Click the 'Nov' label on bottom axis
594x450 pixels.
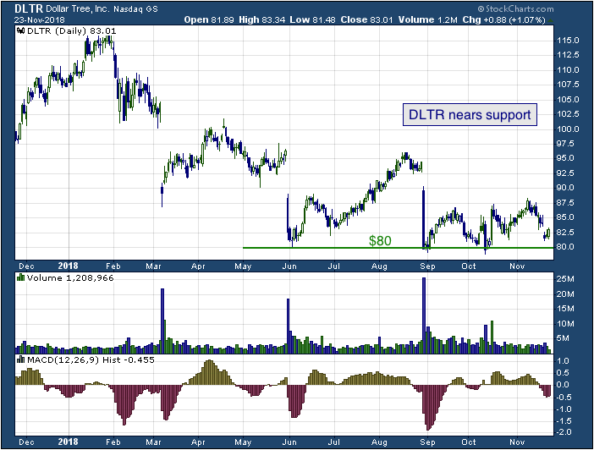(x=517, y=442)
